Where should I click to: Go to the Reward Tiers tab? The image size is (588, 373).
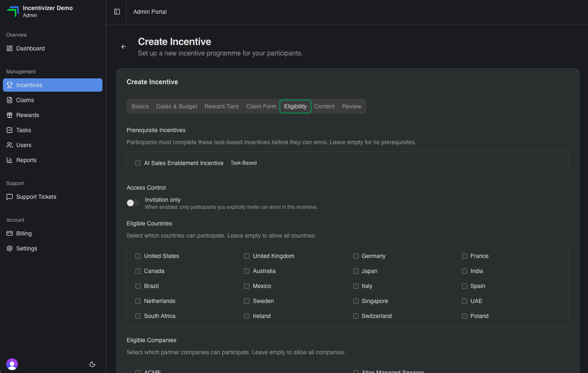(222, 106)
